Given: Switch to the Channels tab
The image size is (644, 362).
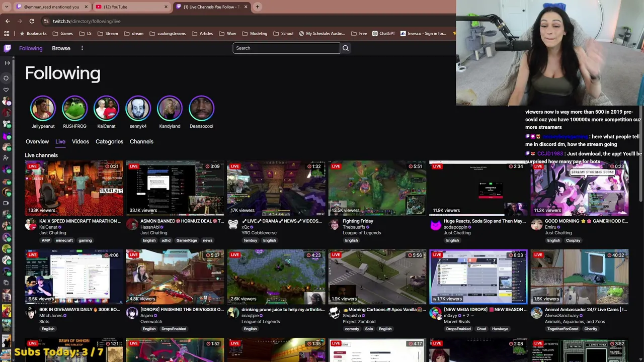Looking at the screenshot, I should tap(141, 142).
